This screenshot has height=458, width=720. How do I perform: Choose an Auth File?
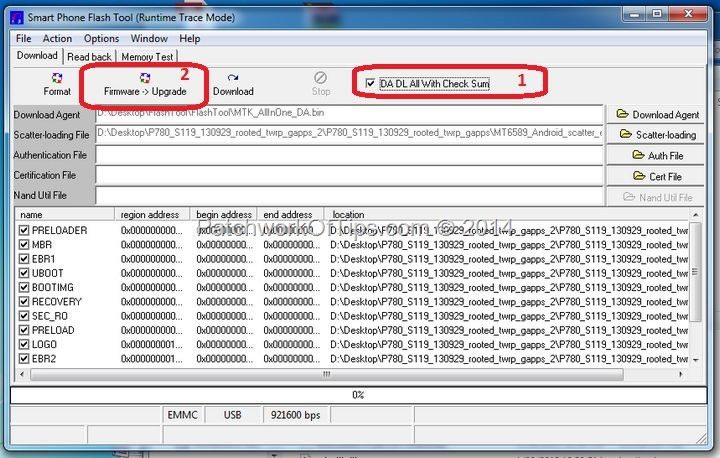(656, 156)
